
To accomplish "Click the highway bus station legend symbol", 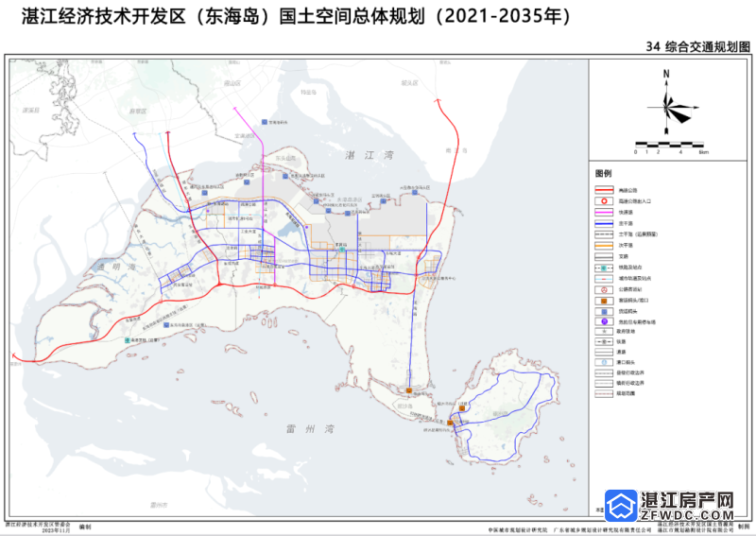I will (604, 289).
